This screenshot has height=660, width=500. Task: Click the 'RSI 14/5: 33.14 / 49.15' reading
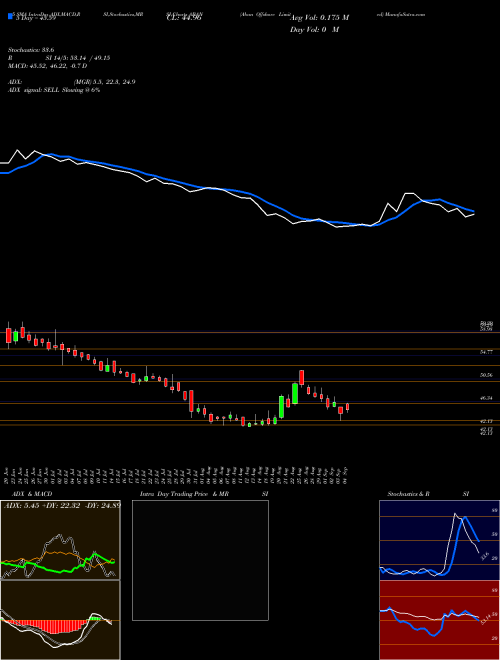click(x=59, y=58)
